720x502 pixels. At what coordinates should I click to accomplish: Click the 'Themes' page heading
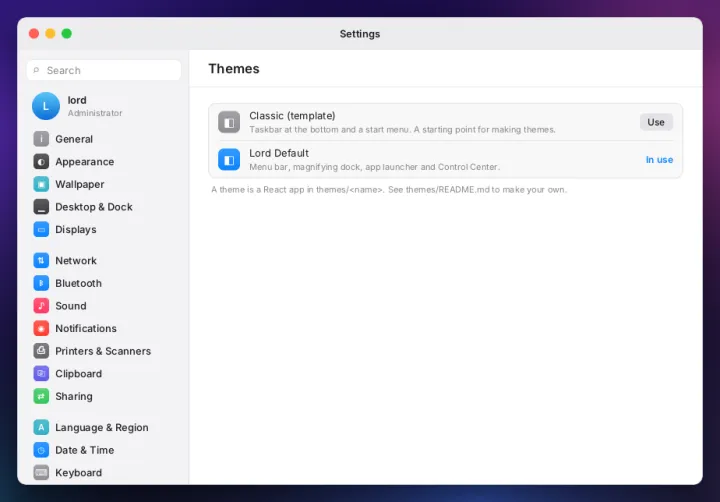pos(234,68)
